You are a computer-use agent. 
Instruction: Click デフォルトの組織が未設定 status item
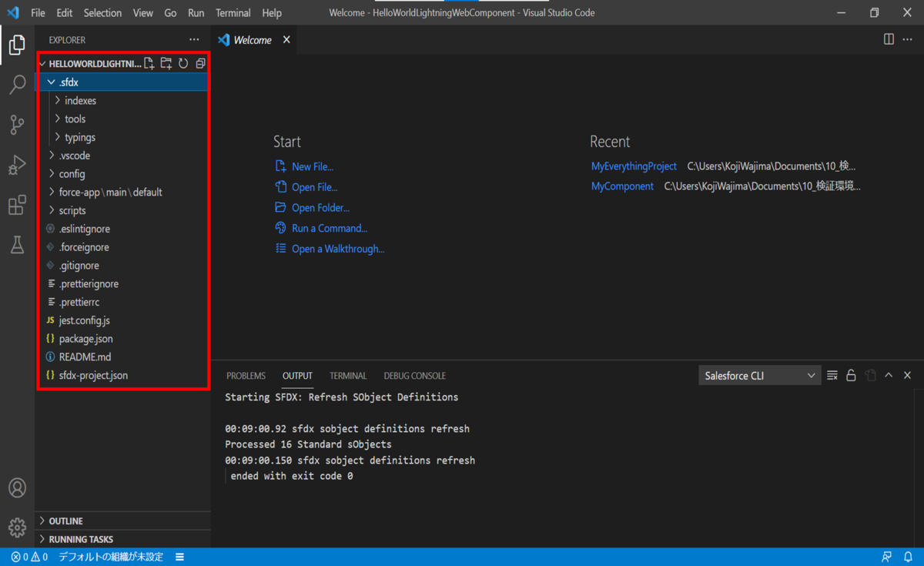[x=111, y=557]
